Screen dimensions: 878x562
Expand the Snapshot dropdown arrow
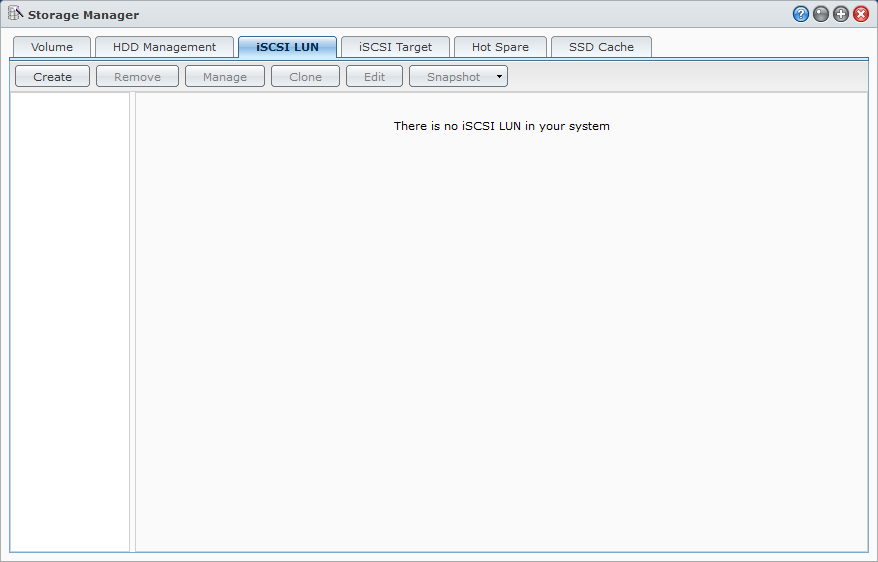(499, 77)
